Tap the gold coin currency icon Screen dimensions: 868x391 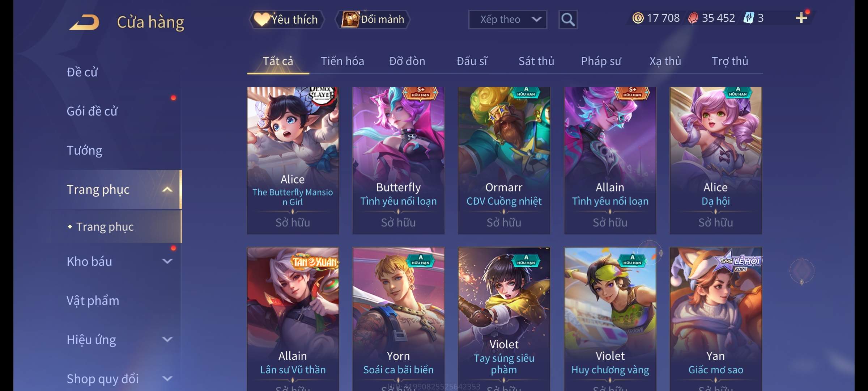pos(638,18)
